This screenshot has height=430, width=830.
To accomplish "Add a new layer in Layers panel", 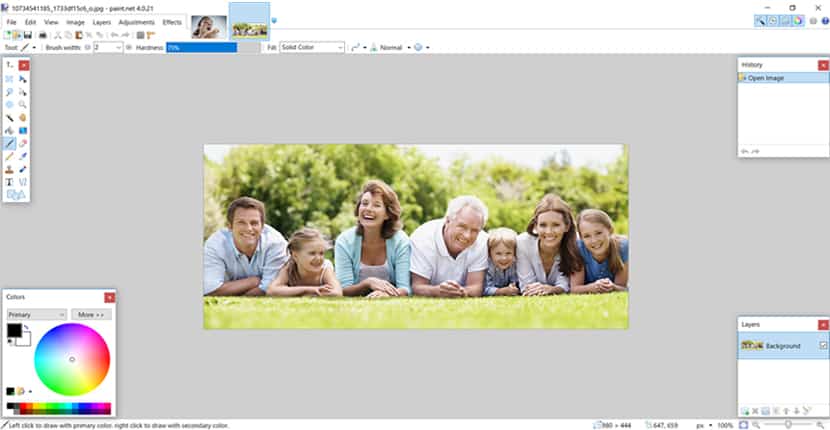I will [x=745, y=411].
